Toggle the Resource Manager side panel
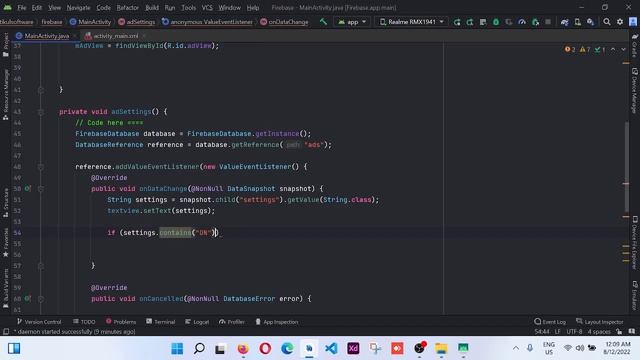 5,95
